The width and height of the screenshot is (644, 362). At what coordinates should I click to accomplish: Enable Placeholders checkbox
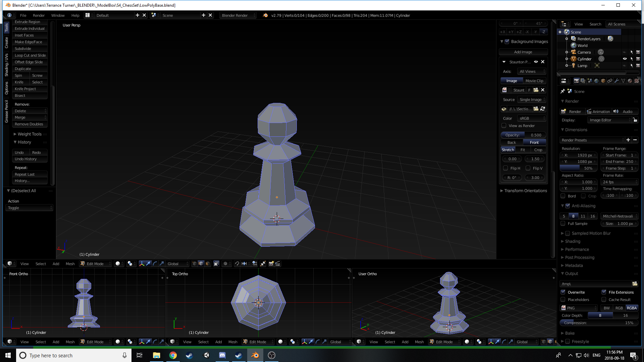tap(563, 300)
